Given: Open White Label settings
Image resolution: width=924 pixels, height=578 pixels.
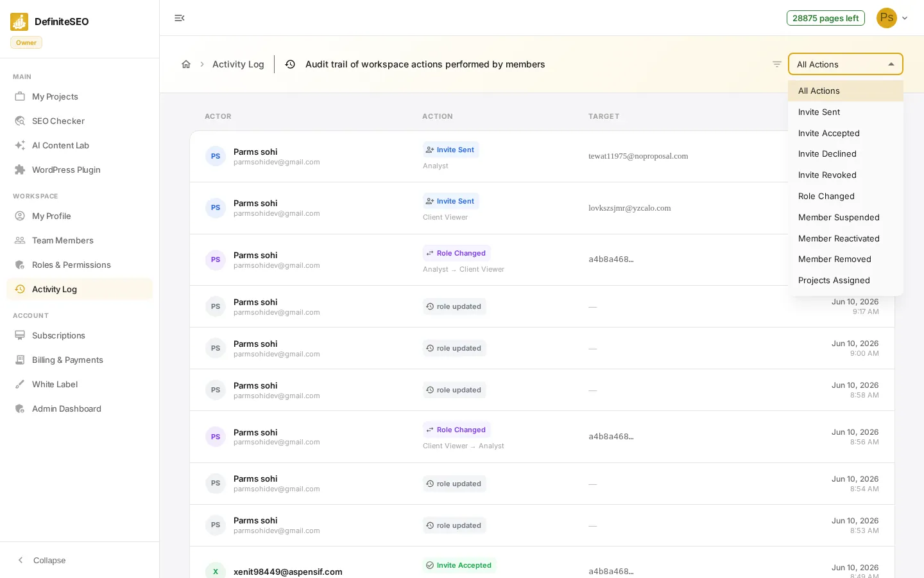Looking at the screenshot, I should click(x=80, y=384).
